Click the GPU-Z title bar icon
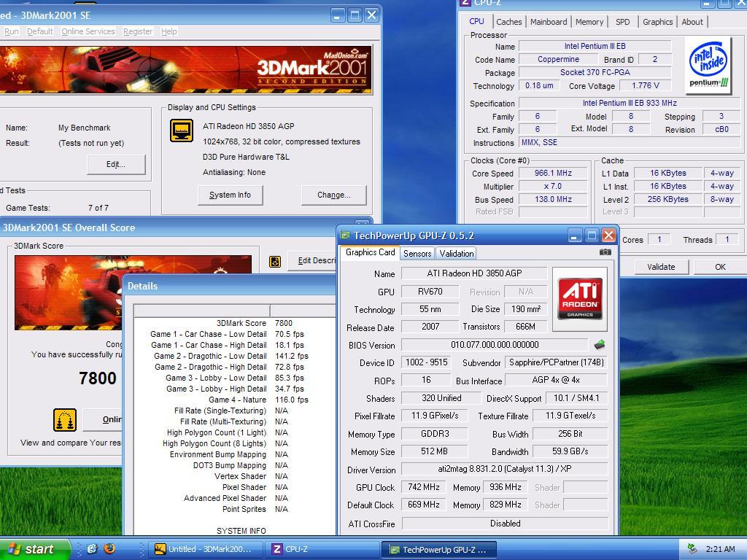 pyautogui.click(x=345, y=236)
